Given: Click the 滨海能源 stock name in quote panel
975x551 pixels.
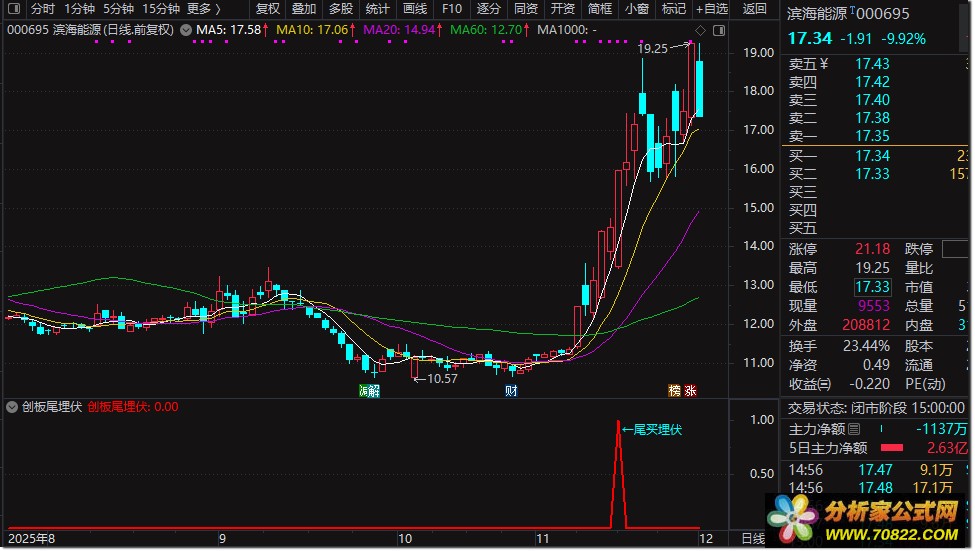Looking at the screenshot, I should 816,13.
